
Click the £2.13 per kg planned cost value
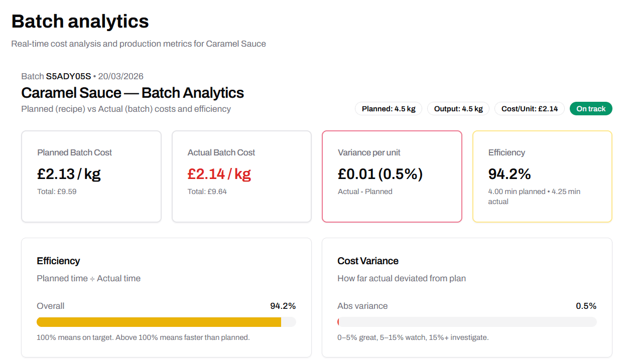click(x=68, y=173)
